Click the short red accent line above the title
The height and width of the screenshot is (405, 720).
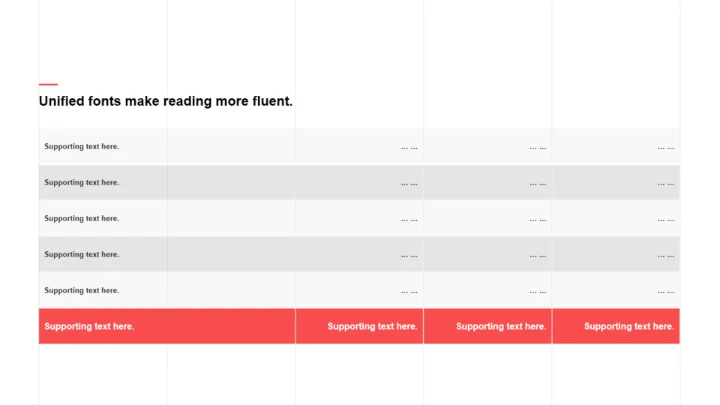click(48, 84)
